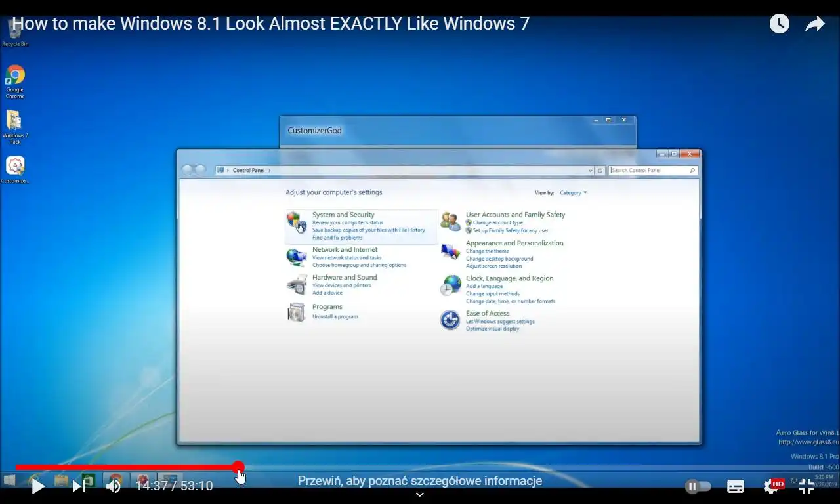Open Appearance and Personalization heading
This screenshot has width=840, height=504.
514,243
